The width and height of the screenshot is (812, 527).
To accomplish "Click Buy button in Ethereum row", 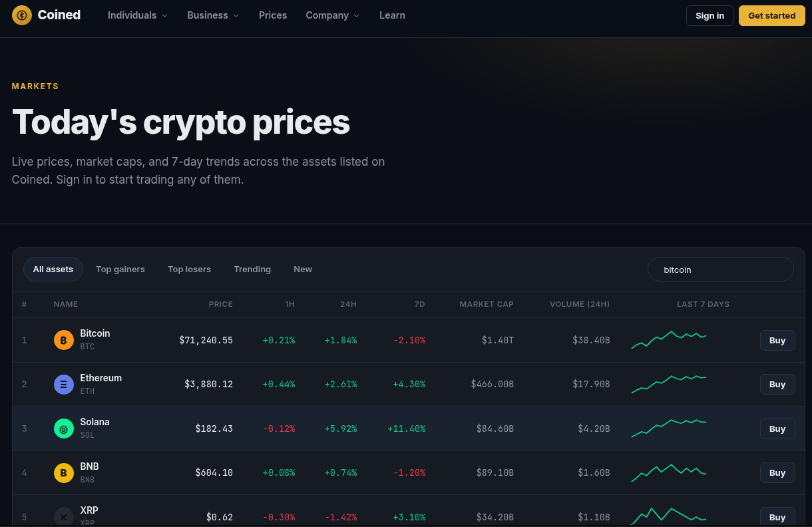I will click(x=777, y=385).
